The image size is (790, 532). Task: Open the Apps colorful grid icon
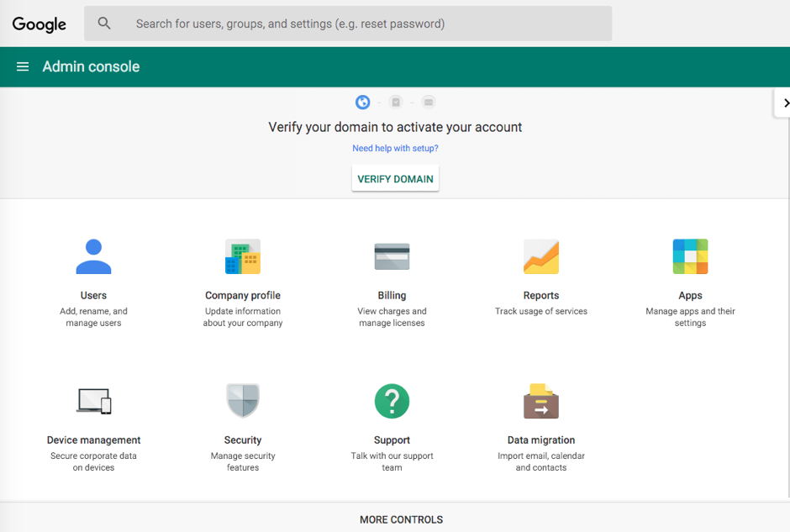click(x=690, y=256)
